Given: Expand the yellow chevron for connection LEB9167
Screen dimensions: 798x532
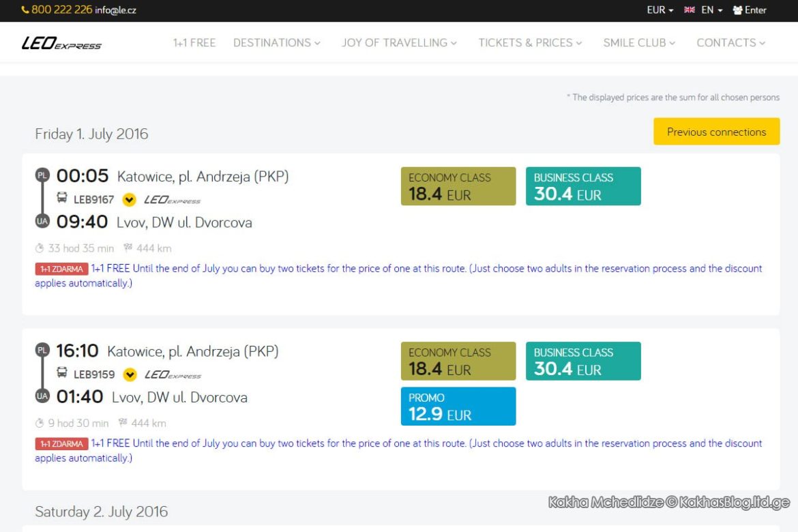Looking at the screenshot, I should pos(130,200).
